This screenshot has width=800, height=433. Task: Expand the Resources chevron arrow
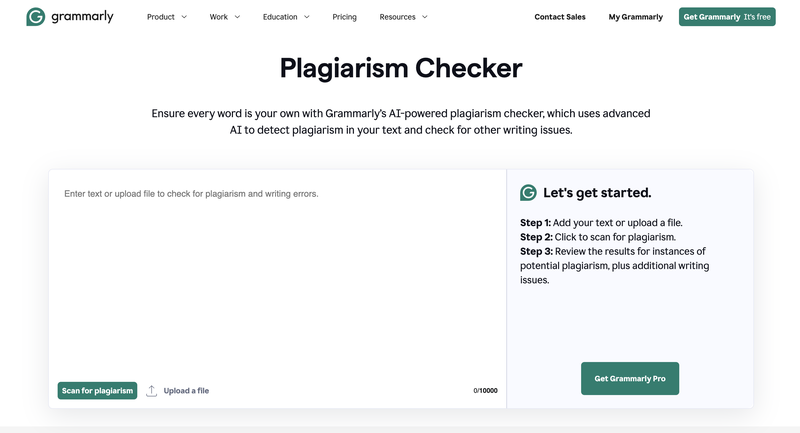[424, 17]
